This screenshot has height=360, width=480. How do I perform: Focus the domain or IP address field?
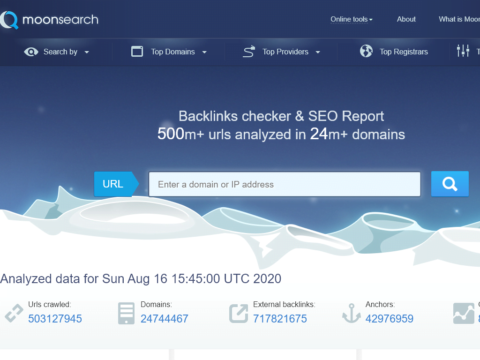(x=284, y=184)
